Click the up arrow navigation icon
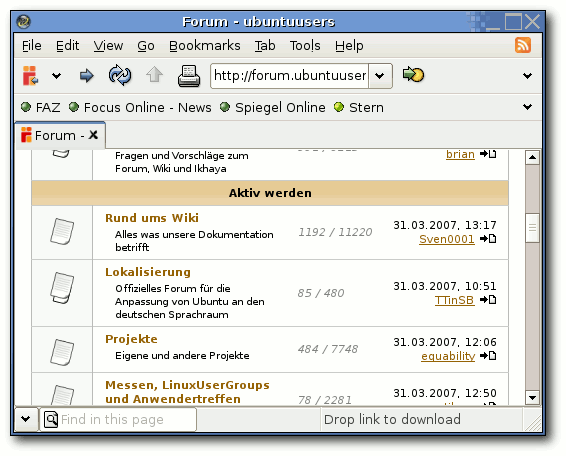This screenshot has width=566, height=456. click(x=154, y=74)
